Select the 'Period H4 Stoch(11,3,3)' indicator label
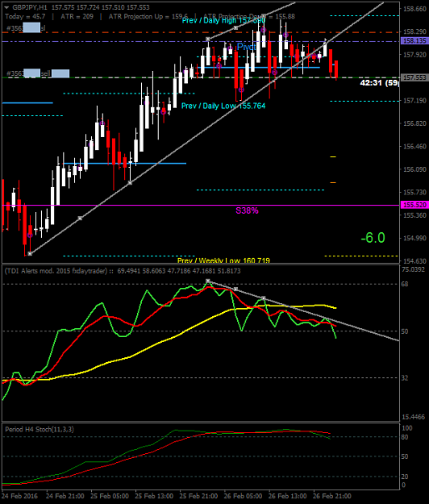Image resolution: width=429 pixels, height=504 pixels. click(x=40, y=429)
